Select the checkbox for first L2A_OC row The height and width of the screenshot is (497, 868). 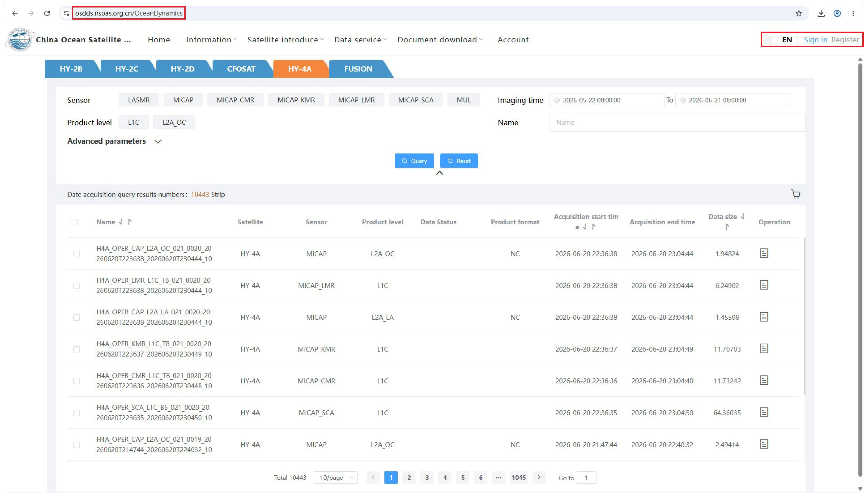(76, 254)
